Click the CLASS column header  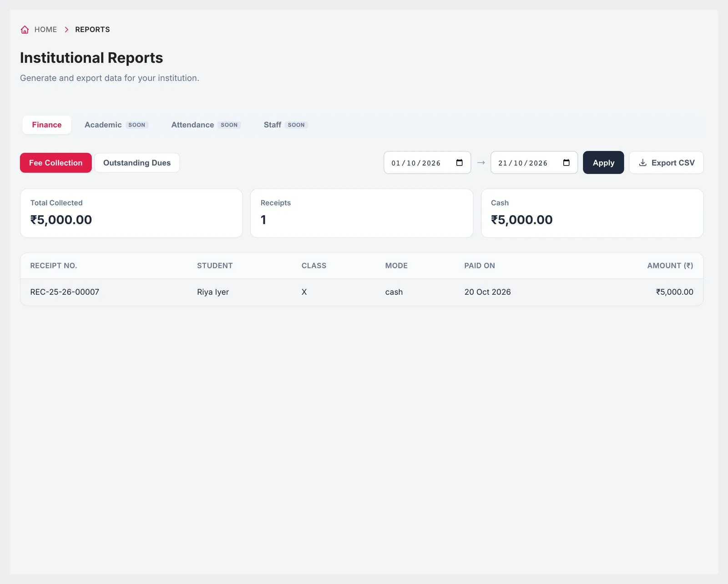pos(314,266)
